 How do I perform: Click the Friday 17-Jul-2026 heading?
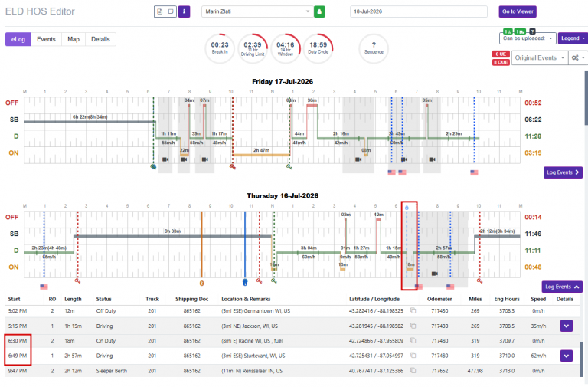pos(283,81)
